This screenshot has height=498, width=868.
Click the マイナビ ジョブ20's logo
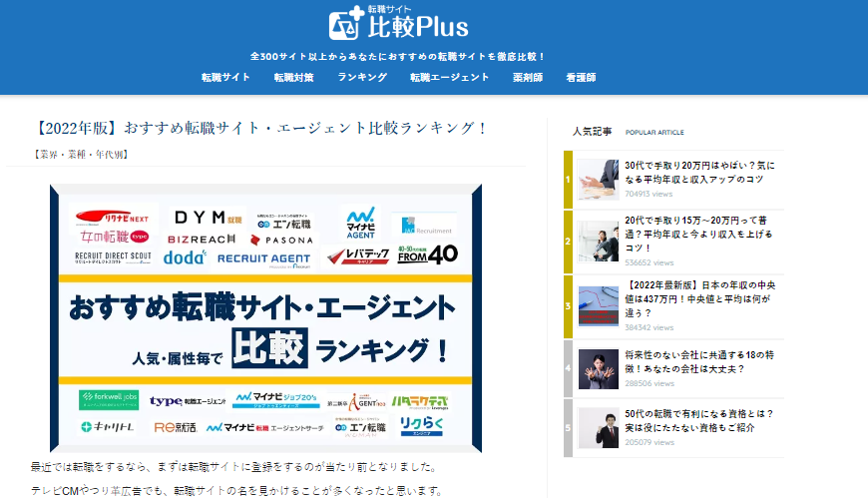pyautogui.click(x=275, y=400)
